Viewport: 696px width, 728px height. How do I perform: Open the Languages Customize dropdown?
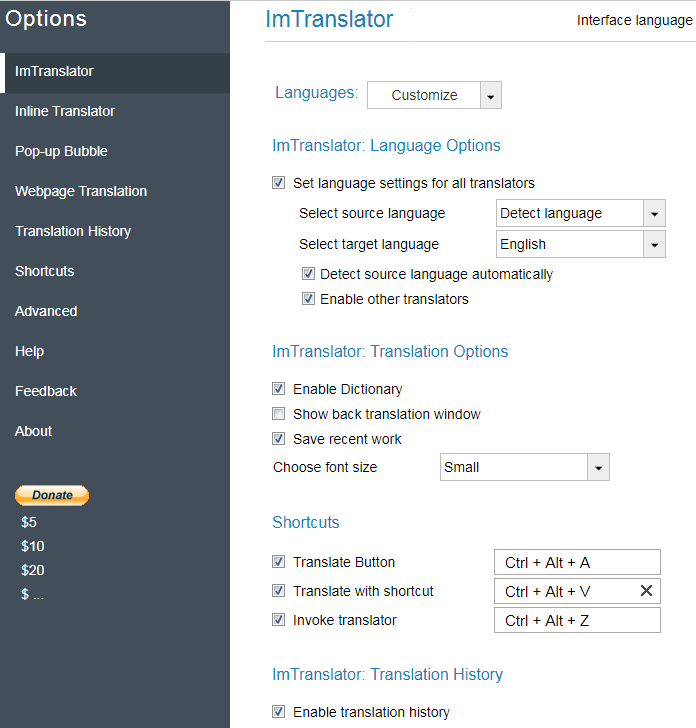pos(490,95)
